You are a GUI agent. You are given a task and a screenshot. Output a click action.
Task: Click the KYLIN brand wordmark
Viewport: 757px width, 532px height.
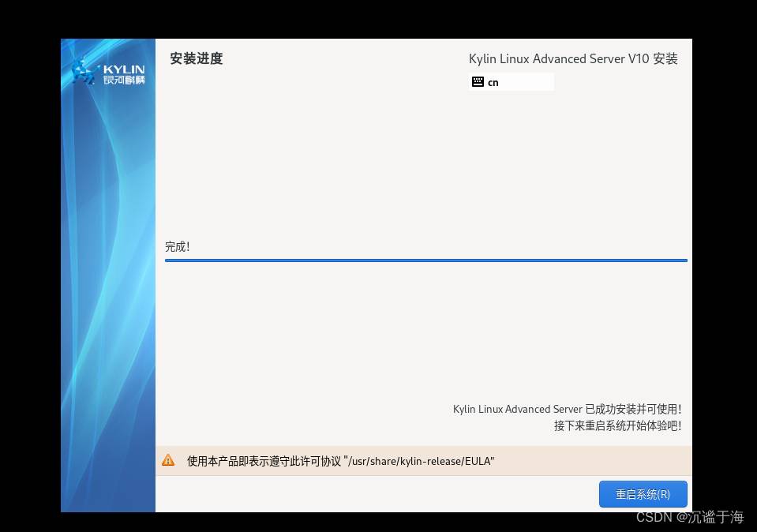(124, 69)
